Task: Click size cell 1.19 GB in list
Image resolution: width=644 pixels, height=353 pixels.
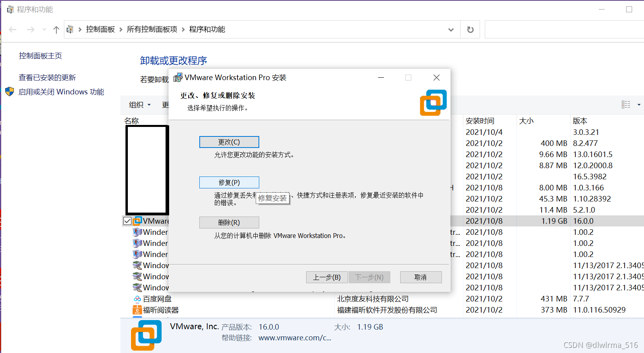Action: [x=554, y=221]
